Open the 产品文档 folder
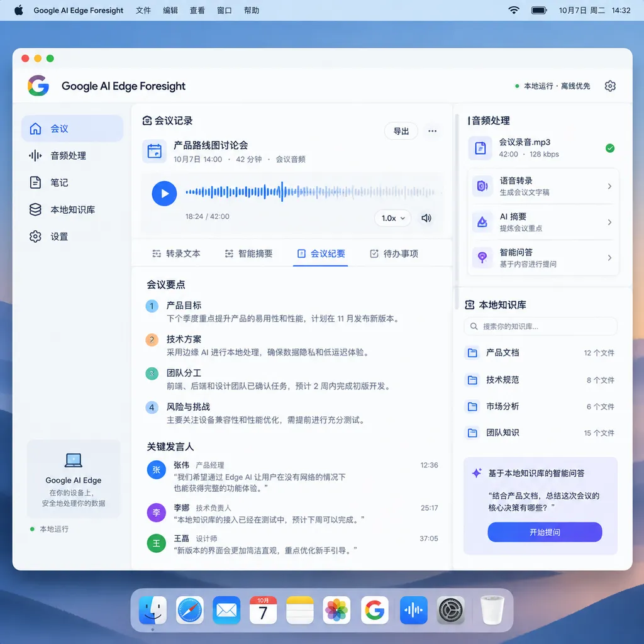 [541, 353]
